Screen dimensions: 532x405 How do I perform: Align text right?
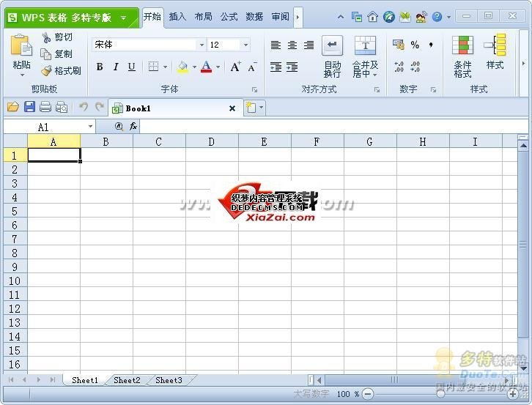point(309,45)
